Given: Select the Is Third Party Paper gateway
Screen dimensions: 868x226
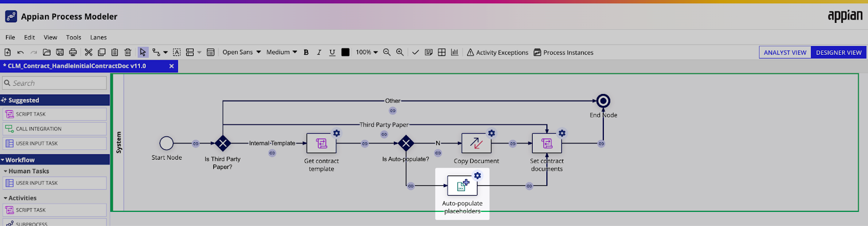Looking at the screenshot, I should coord(222,143).
